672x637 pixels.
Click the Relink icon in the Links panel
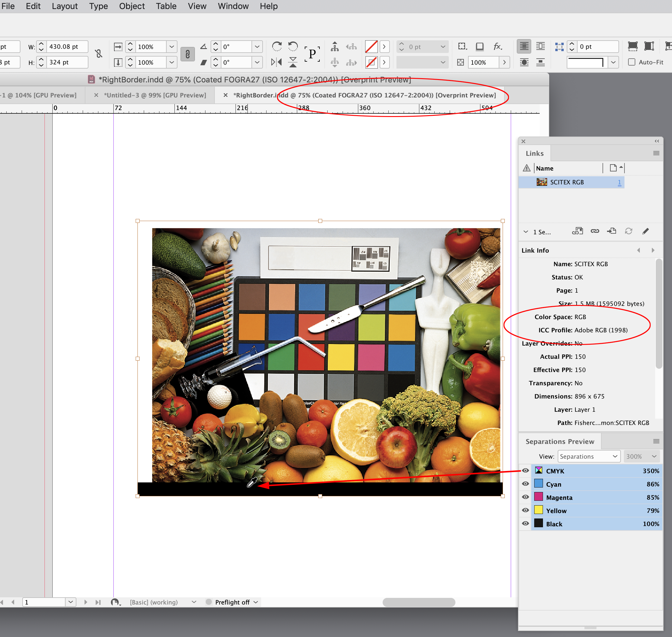pyautogui.click(x=595, y=231)
